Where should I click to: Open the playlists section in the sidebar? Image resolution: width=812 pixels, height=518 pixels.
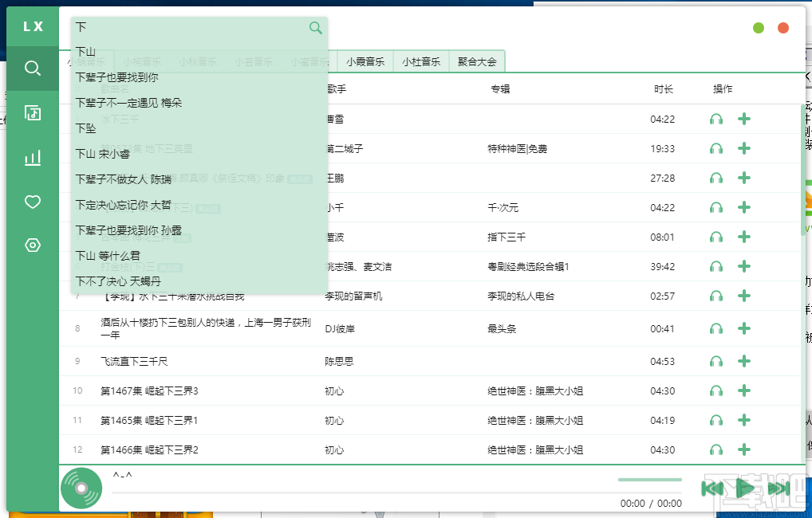point(32,112)
